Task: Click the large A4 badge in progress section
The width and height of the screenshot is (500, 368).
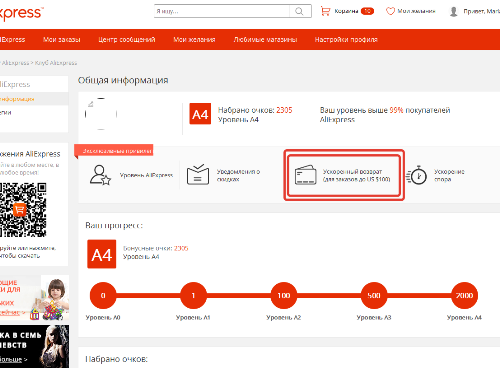Action: click(102, 254)
